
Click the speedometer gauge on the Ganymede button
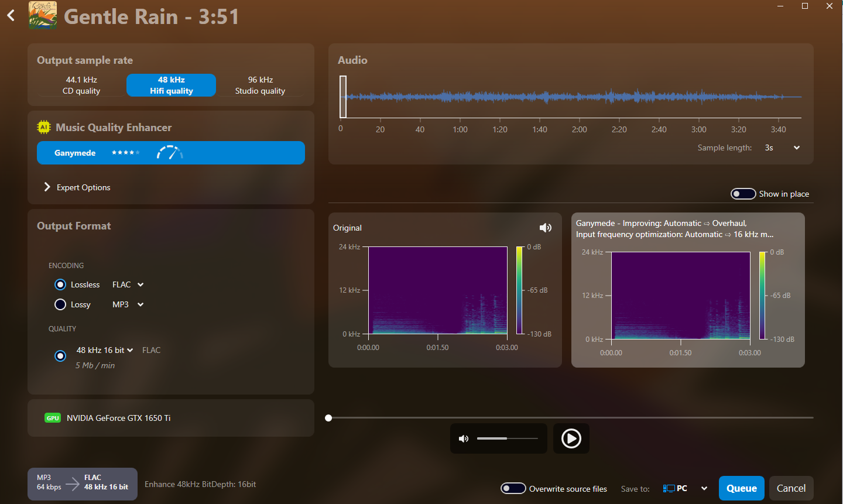(x=169, y=152)
